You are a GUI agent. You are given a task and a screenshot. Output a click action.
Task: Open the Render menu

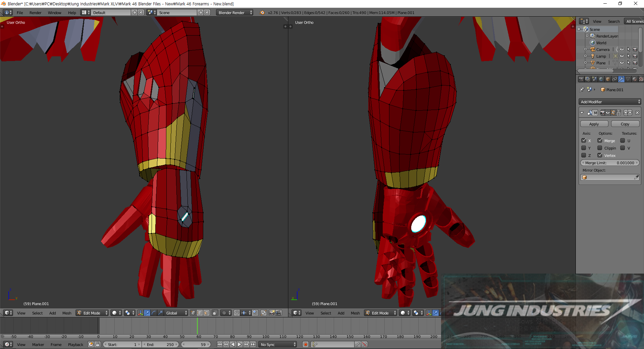(35, 12)
